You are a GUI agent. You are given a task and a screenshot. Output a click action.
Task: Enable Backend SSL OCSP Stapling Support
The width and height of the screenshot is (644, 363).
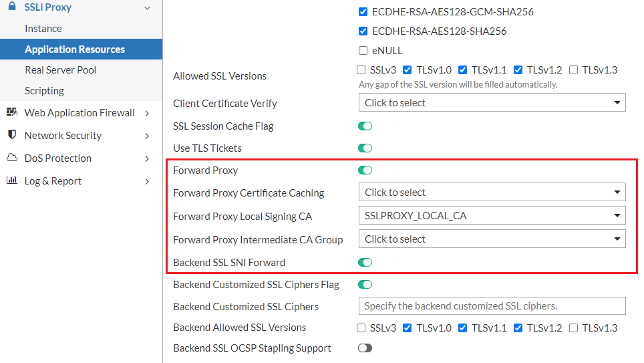pyautogui.click(x=365, y=348)
